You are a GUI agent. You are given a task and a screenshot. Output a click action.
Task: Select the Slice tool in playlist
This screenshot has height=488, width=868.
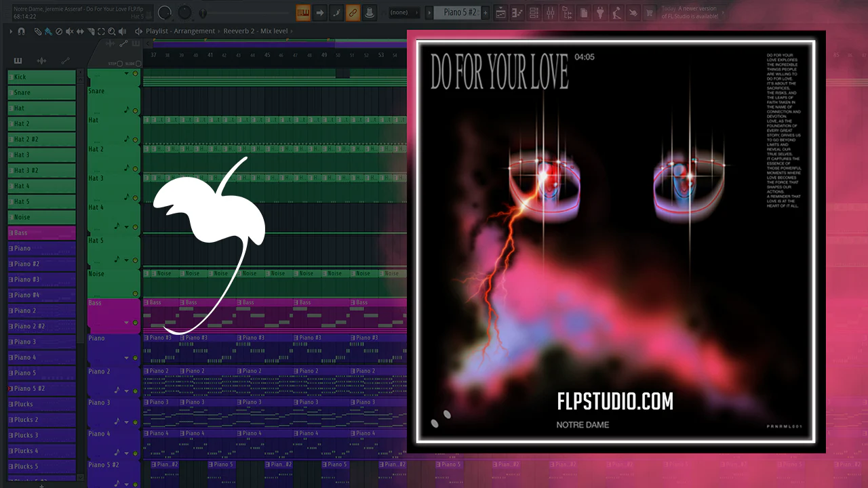point(91,31)
